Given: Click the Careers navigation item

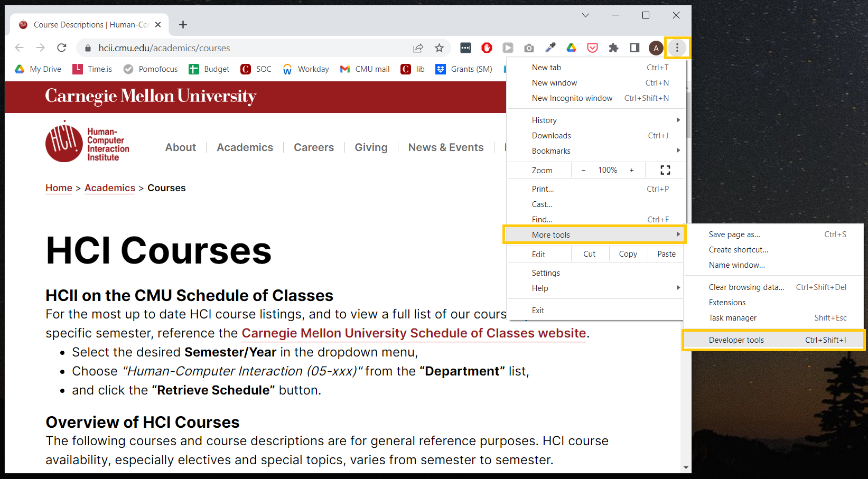Looking at the screenshot, I should [x=314, y=147].
